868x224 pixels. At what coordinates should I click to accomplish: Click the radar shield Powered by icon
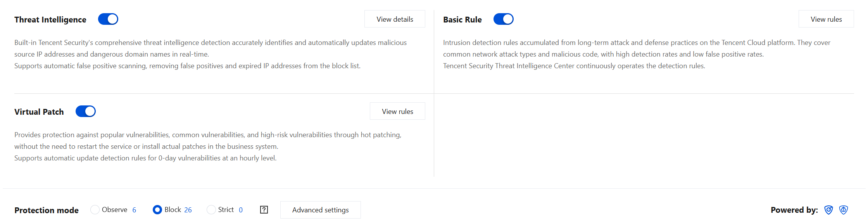coord(828,210)
